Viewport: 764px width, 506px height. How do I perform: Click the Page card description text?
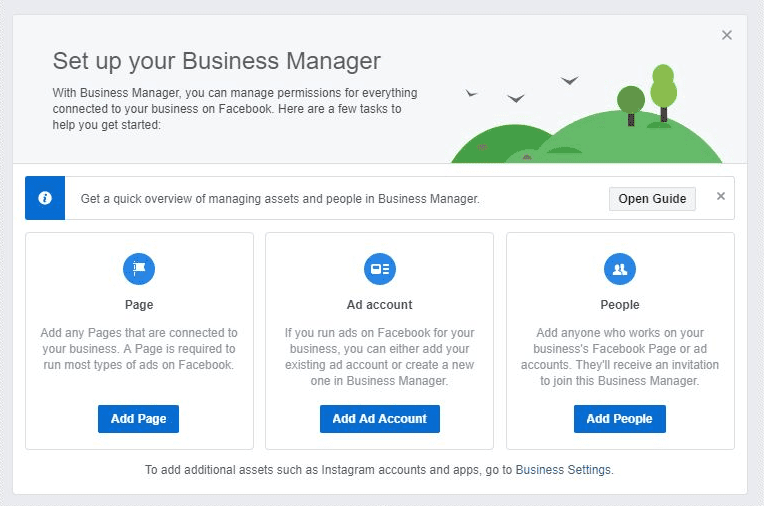pos(139,349)
